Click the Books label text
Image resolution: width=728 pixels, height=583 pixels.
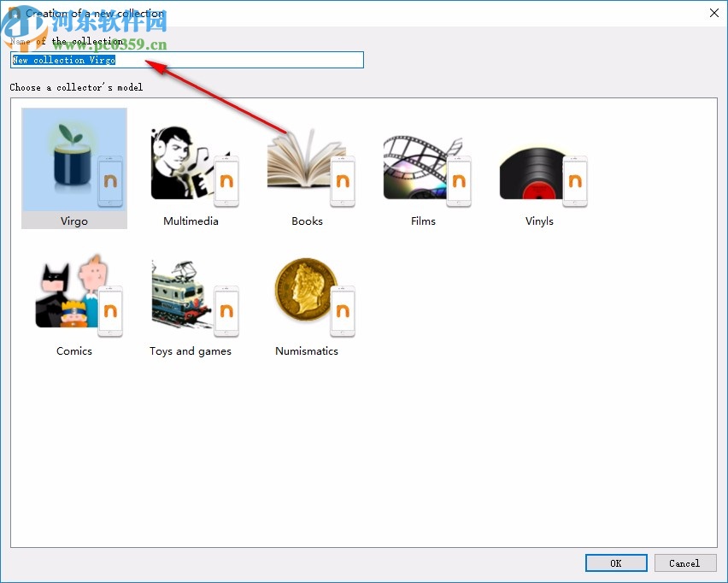click(307, 221)
